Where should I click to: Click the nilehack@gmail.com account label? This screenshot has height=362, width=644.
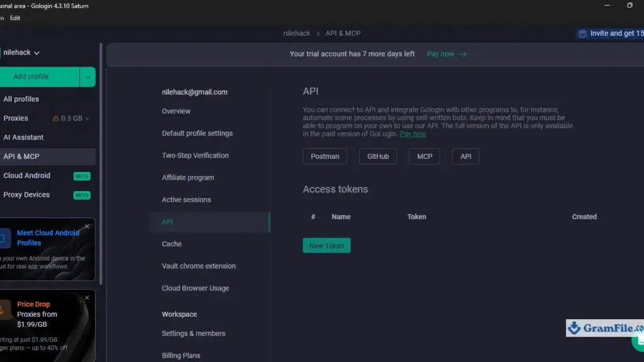pos(195,92)
